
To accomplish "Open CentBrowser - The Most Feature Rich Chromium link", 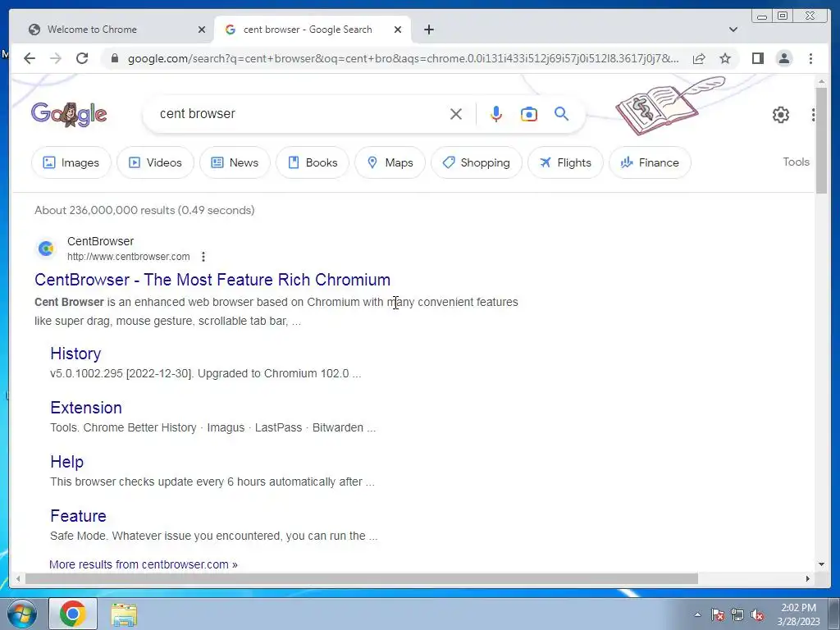I will 212,280.
